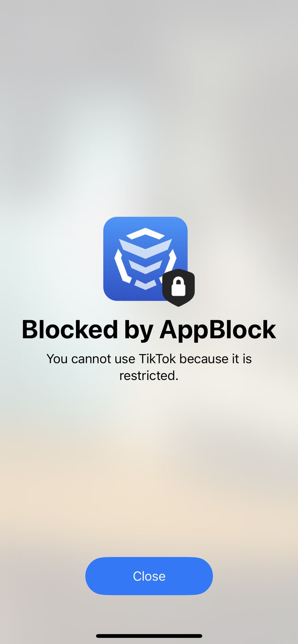Tap the blue AppBlock app icon
Image resolution: width=298 pixels, height=644 pixels.
click(x=145, y=259)
